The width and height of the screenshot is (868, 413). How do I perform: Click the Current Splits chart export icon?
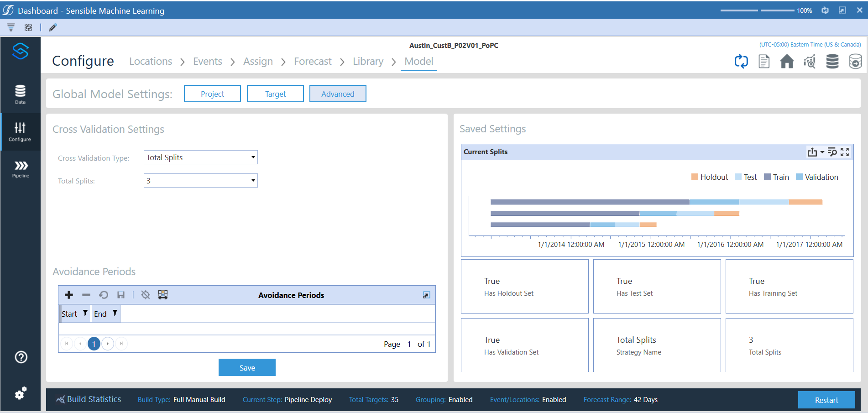812,152
